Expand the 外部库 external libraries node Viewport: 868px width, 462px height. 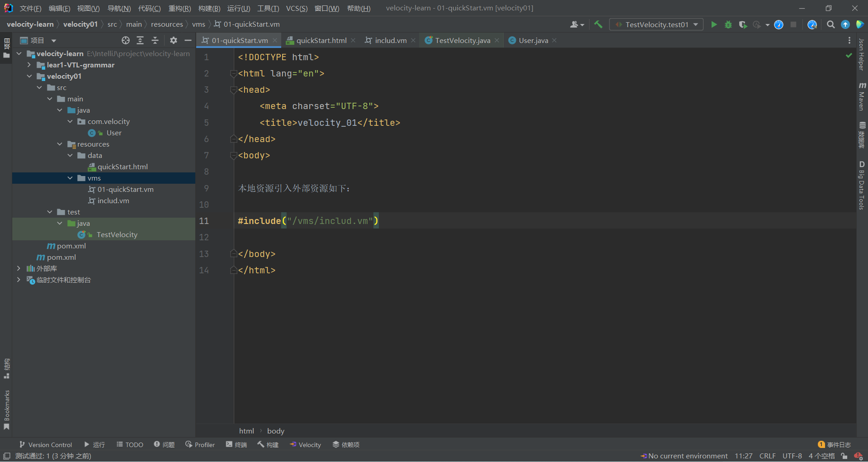click(x=19, y=268)
